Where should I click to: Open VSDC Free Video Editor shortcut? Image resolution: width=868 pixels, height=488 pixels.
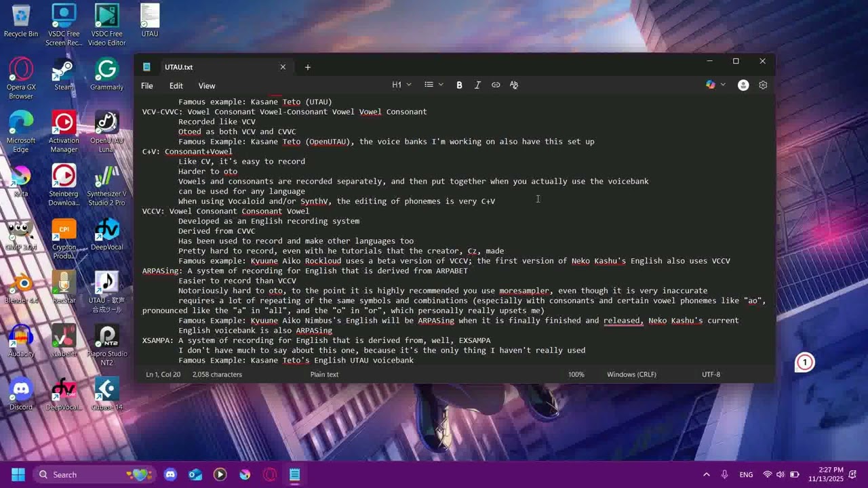point(106,25)
